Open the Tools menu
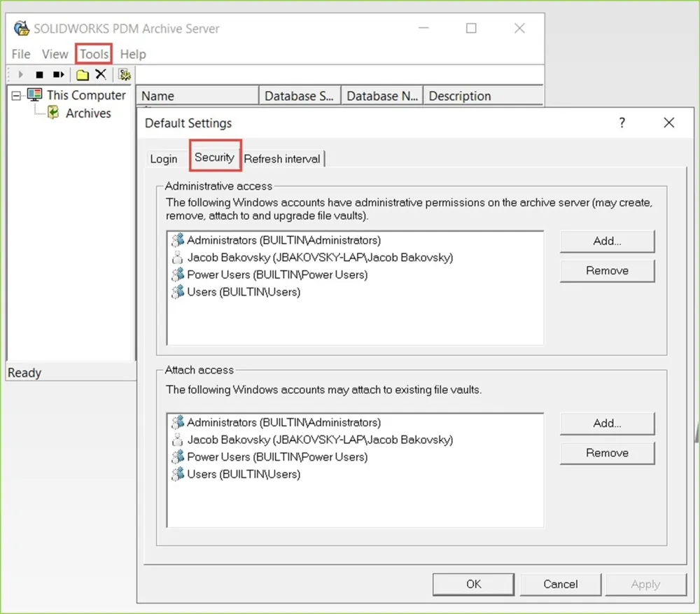Image resolution: width=700 pixels, height=614 pixels. (x=94, y=54)
